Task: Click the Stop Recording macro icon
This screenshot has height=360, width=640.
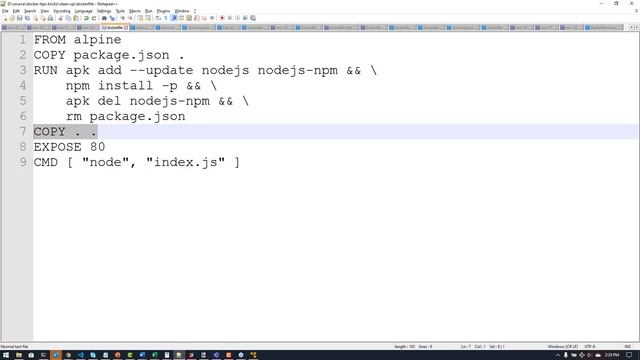Action: pos(230,18)
